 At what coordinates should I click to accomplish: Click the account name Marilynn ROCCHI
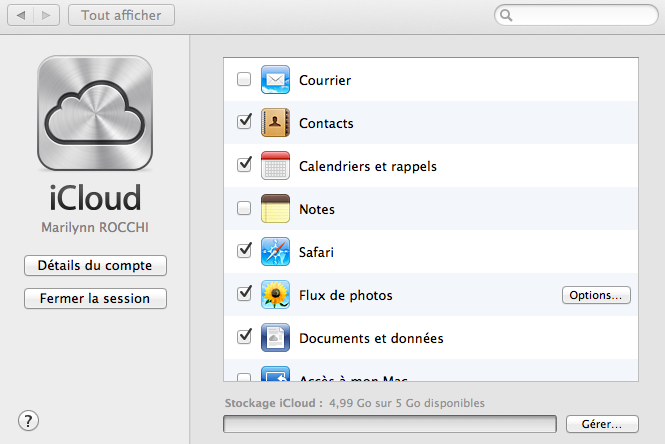95,228
